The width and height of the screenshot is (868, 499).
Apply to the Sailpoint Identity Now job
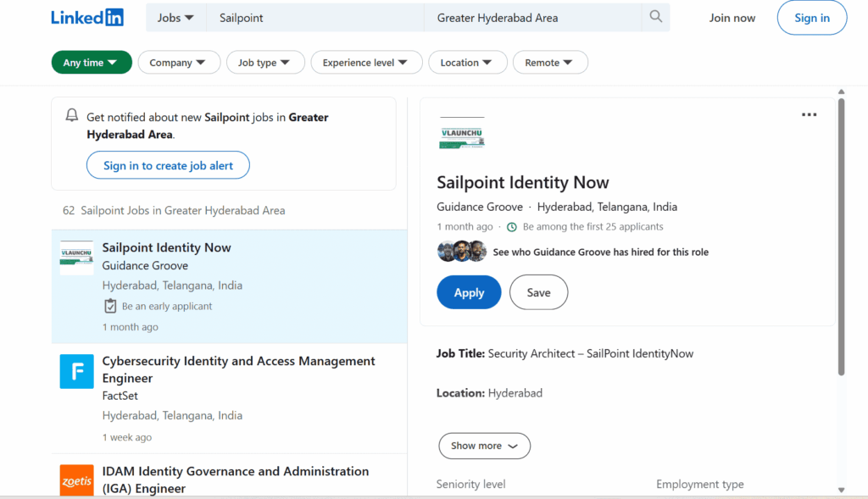[x=469, y=292]
